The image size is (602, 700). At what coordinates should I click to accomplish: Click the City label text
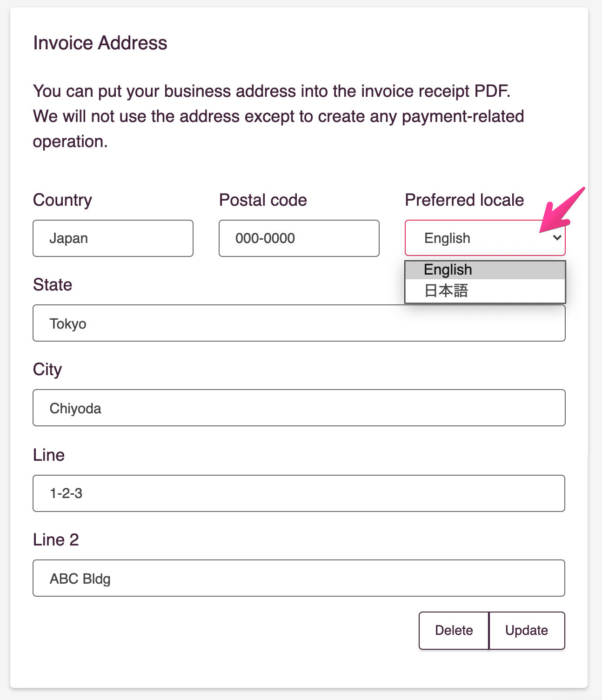tap(47, 370)
